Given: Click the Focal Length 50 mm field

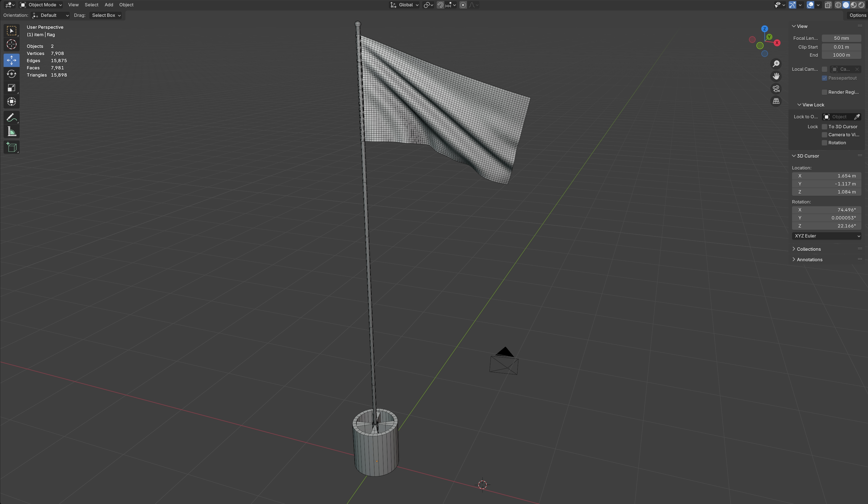Looking at the screenshot, I should tap(841, 38).
